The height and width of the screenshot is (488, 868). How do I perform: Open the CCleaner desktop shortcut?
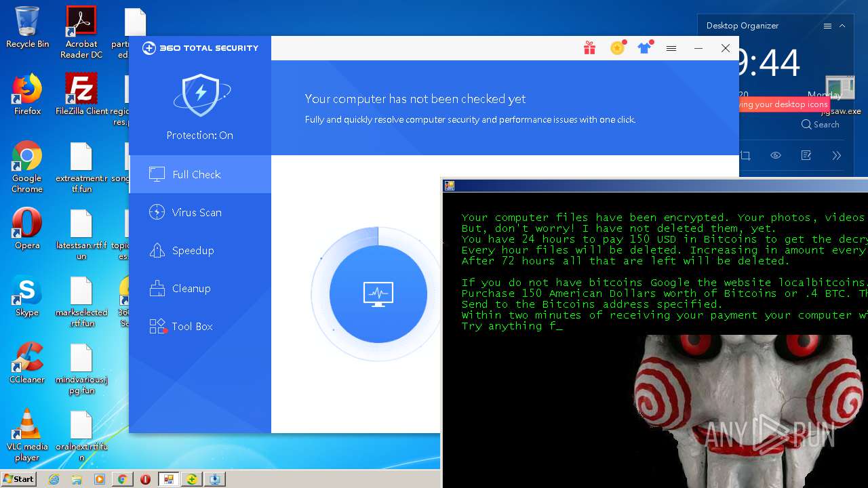point(27,363)
